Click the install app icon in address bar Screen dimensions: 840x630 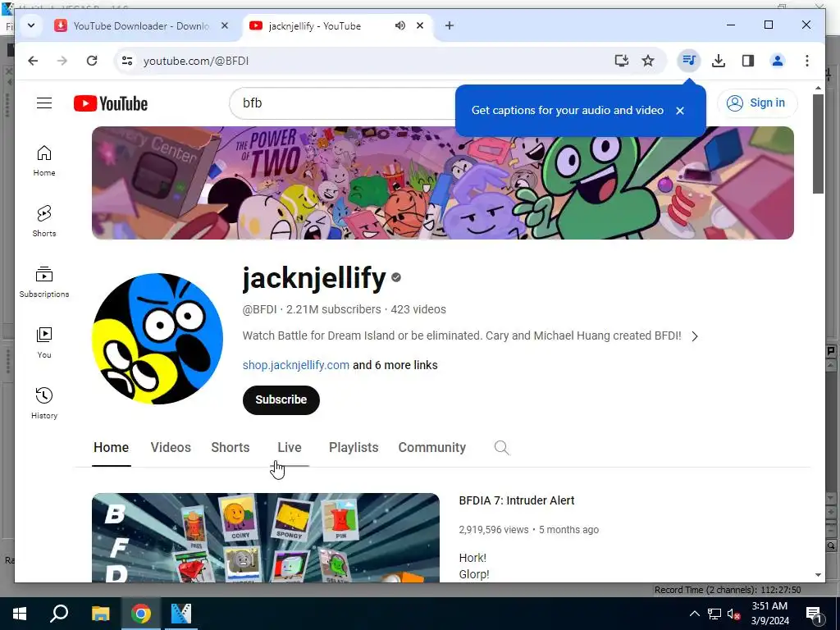tap(622, 61)
